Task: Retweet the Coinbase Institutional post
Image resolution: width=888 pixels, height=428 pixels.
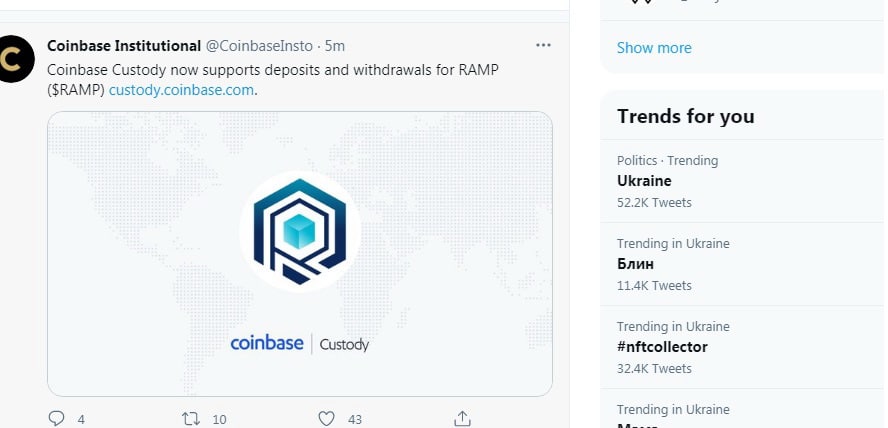Action: point(191,418)
